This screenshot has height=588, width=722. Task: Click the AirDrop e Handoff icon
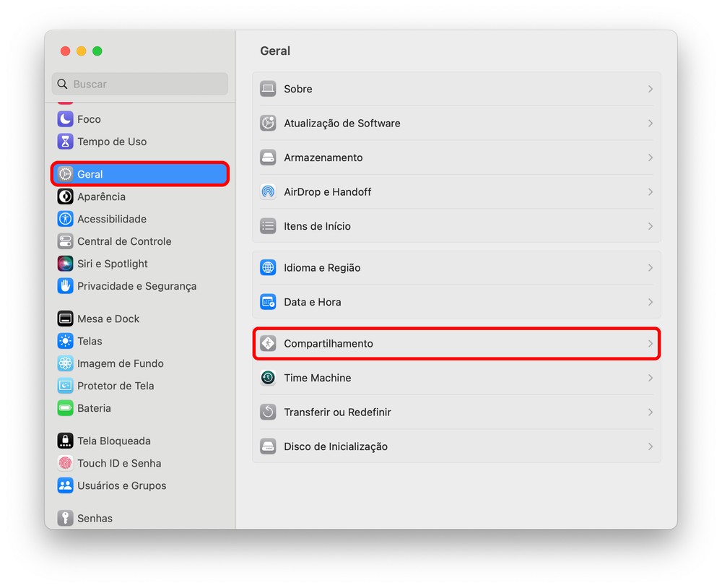coord(268,192)
